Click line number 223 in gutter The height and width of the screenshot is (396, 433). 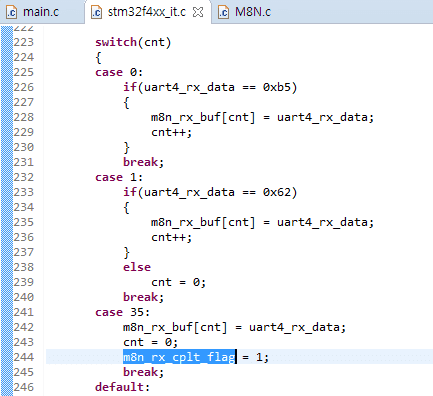[24, 42]
